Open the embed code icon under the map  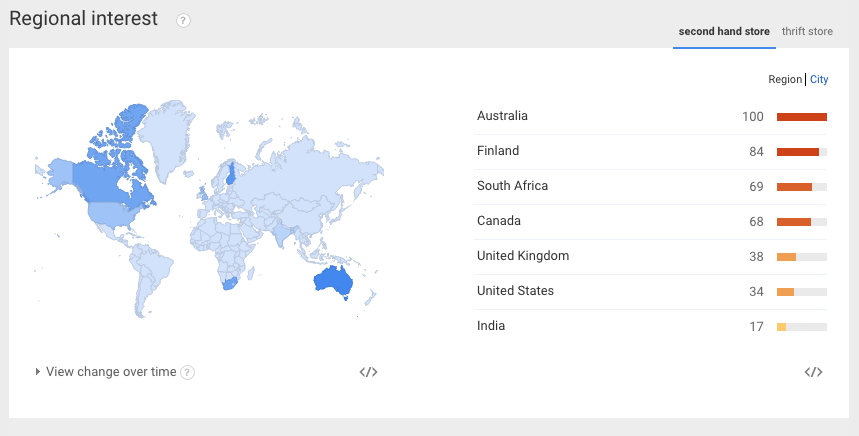368,372
